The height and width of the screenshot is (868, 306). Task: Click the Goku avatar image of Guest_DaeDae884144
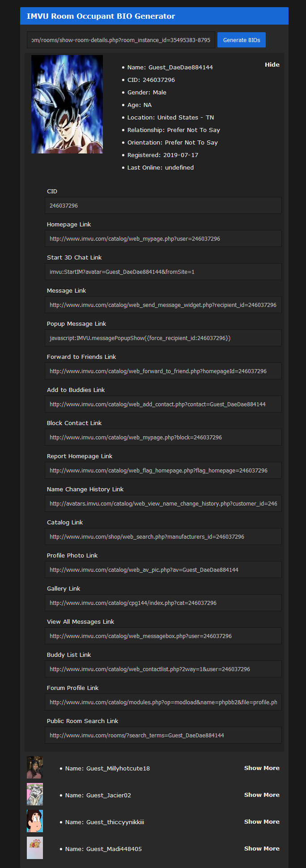[67, 104]
